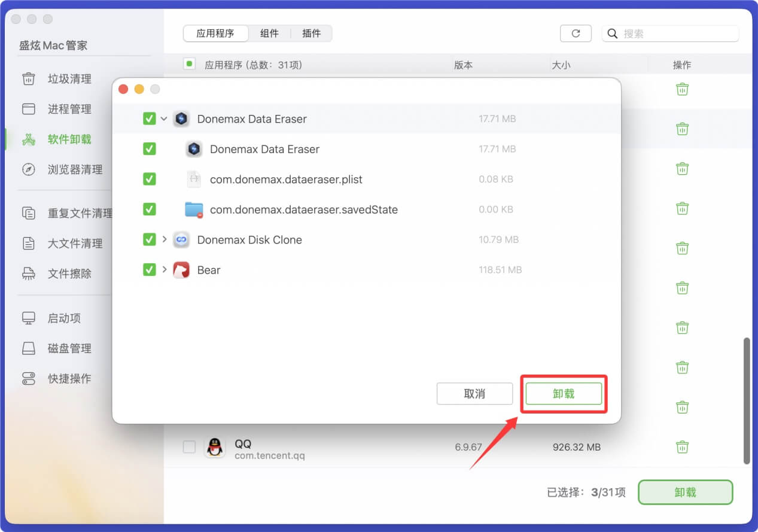
Task: Collapse the Donemax Data Eraser file list
Action: tap(164, 118)
